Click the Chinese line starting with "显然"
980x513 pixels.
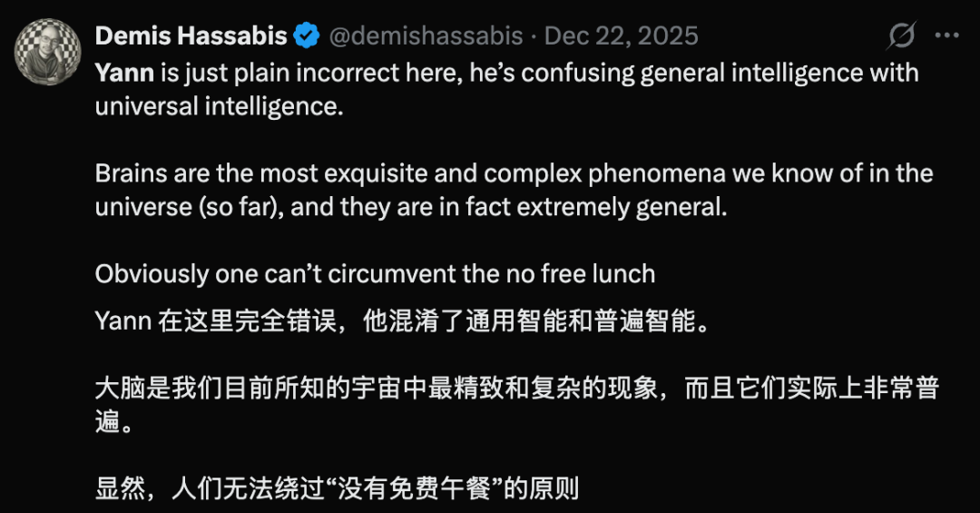click(337, 489)
